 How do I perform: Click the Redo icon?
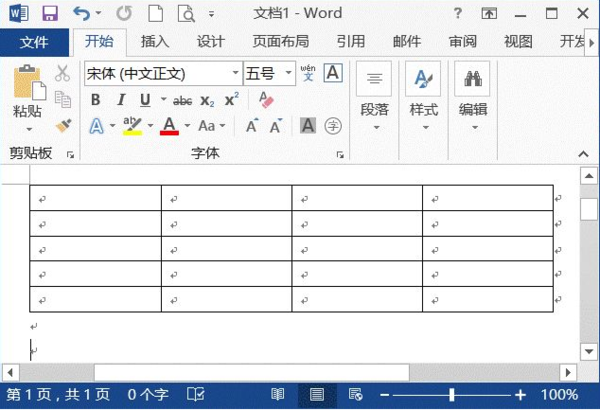(124, 14)
